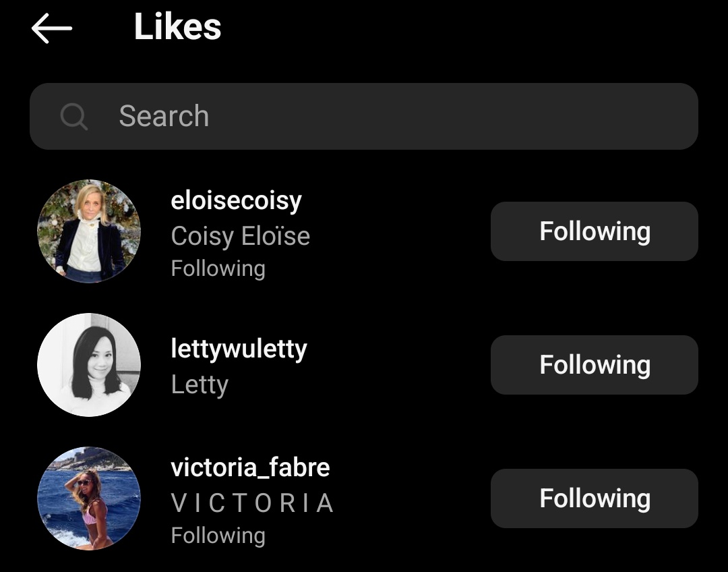The width and height of the screenshot is (728, 572).
Task: Open the victoria_fabre username link
Action: (x=250, y=467)
